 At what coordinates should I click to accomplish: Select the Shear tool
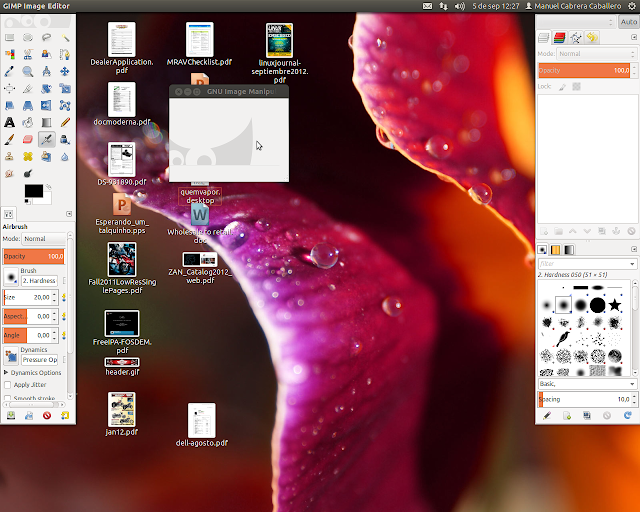[9, 105]
